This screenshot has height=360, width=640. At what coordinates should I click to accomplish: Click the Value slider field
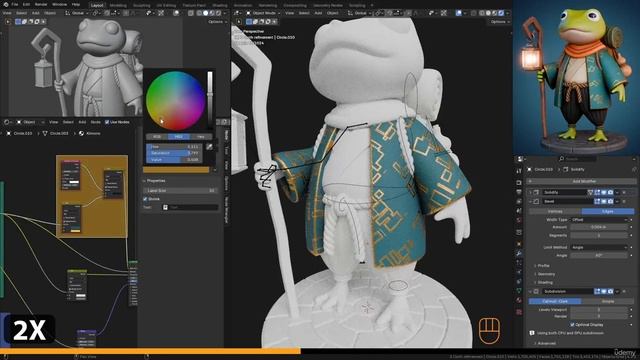click(x=174, y=160)
